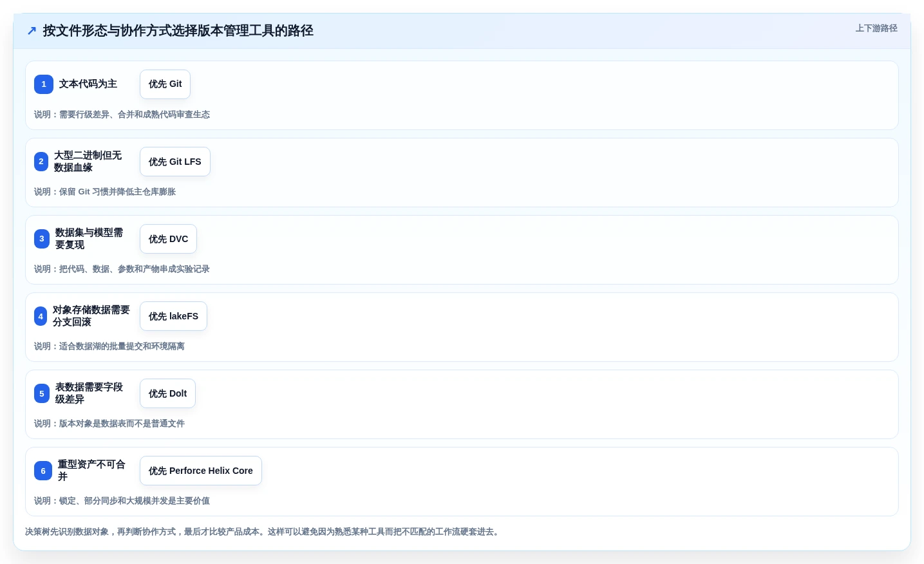Select step number 4 badge
Viewport: 924px width, 564px height.
tap(41, 316)
